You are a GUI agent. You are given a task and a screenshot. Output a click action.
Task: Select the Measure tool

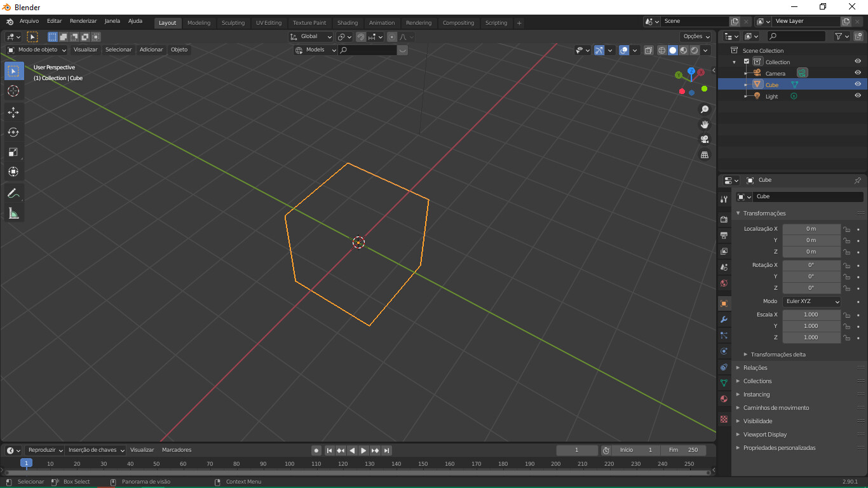coord(13,213)
